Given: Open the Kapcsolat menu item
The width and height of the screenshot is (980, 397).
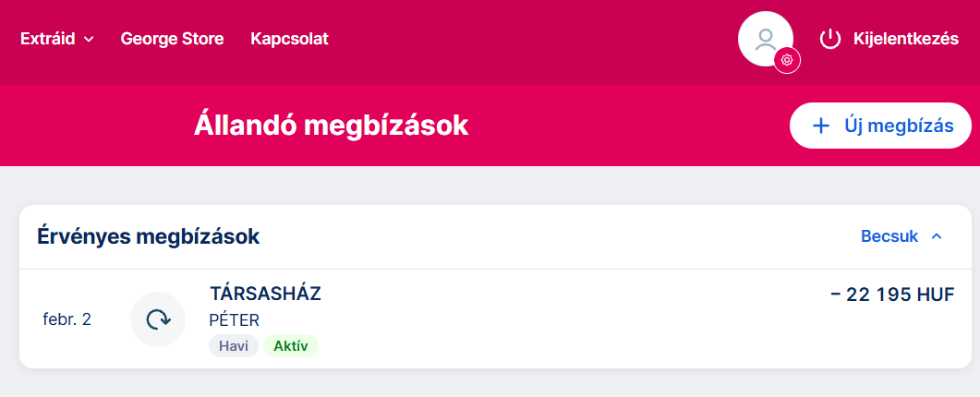Looking at the screenshot, I should [289, 39].
